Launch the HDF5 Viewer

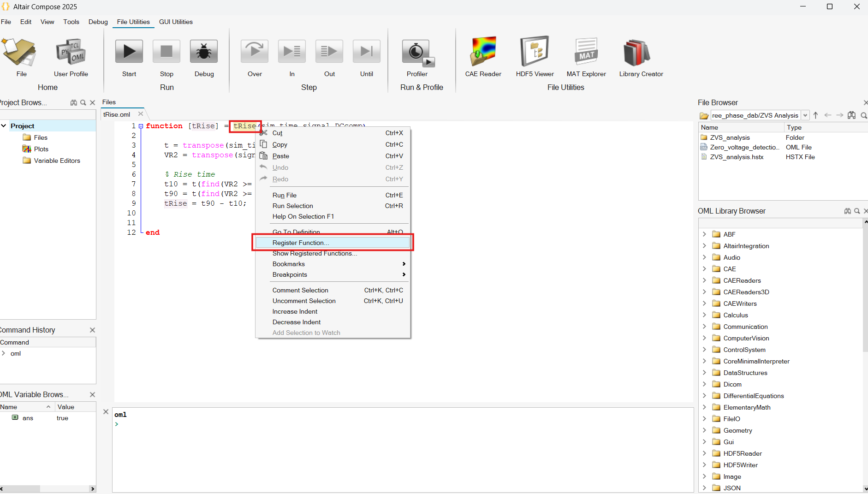pyautogui.click(x=535, y=51)
